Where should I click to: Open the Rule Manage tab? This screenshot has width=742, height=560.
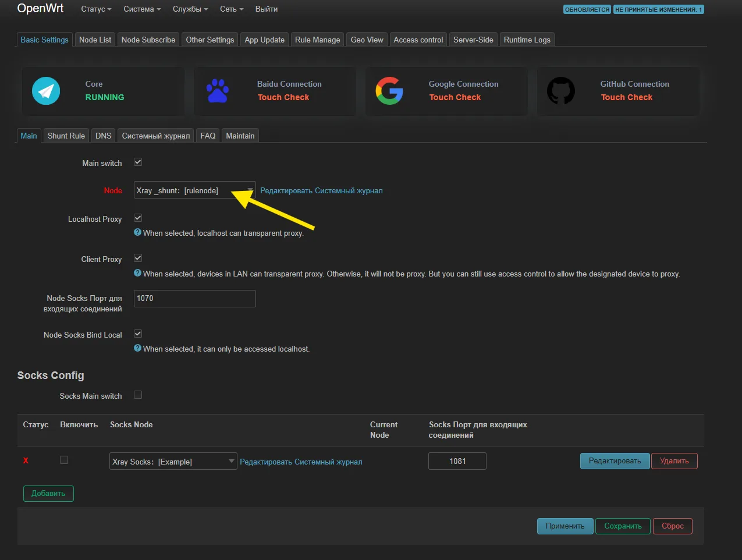(x=317, y=40)
